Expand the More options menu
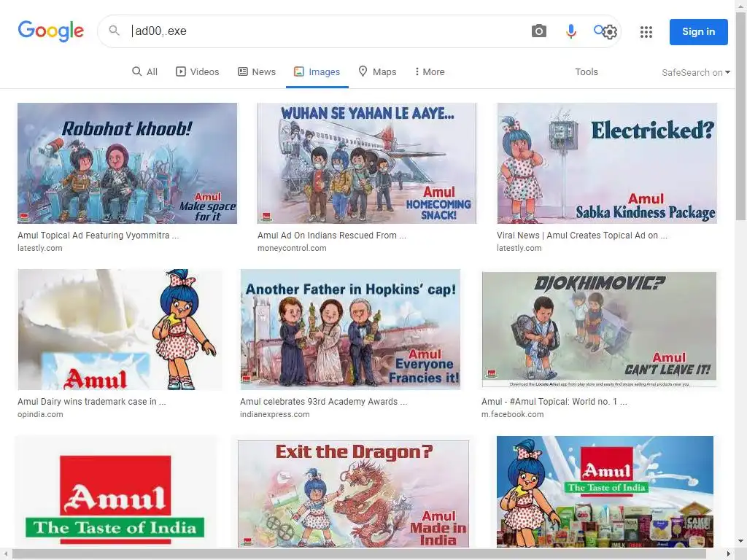The width and height of the screenshot is (747, 560). coord(430,72)
